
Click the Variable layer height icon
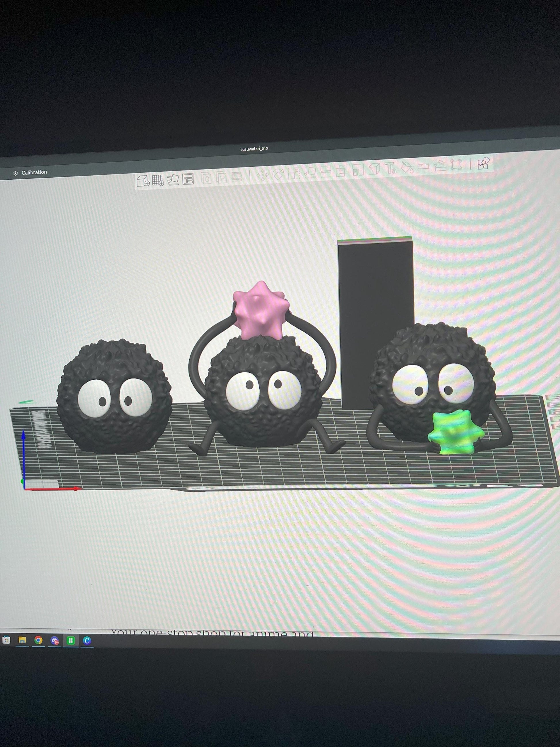[237, 177]
